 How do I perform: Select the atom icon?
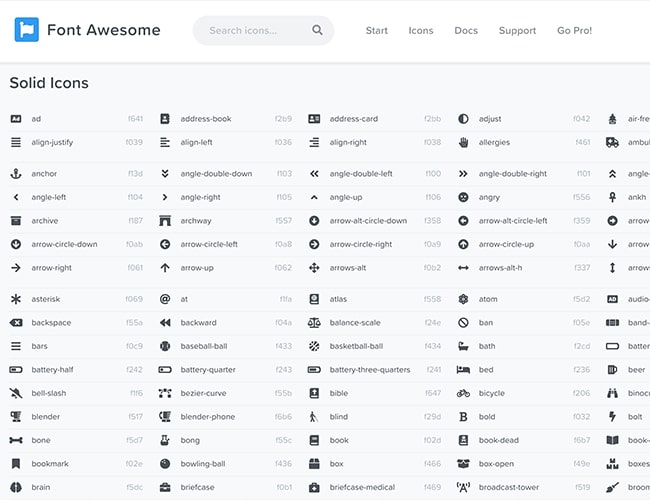click(x=463, y=299)
